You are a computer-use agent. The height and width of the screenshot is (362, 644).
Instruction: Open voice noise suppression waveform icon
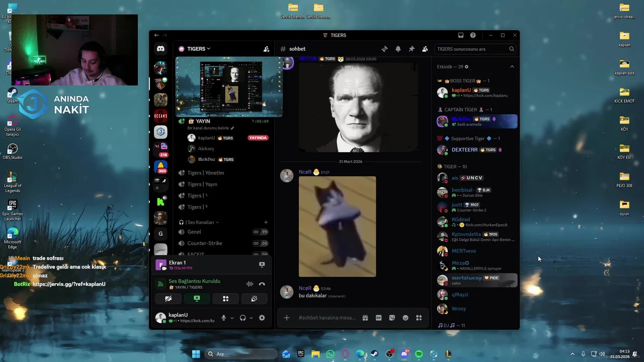click(x=250, y=284)
